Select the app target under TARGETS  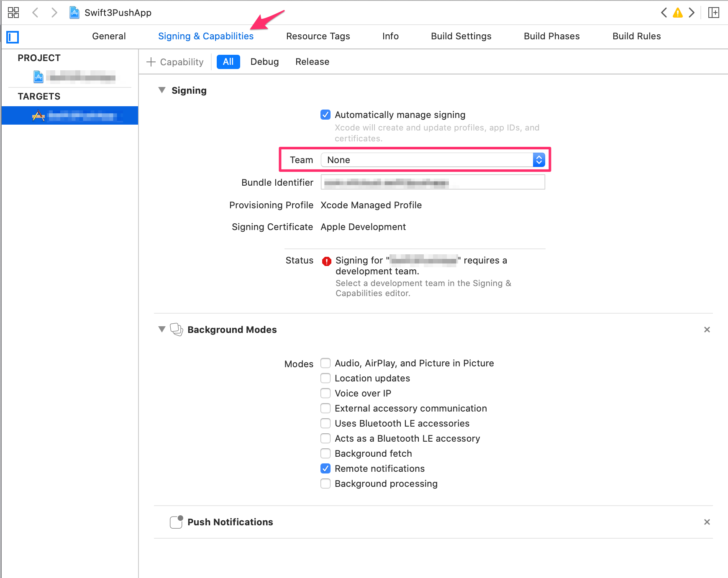(70, 115)
